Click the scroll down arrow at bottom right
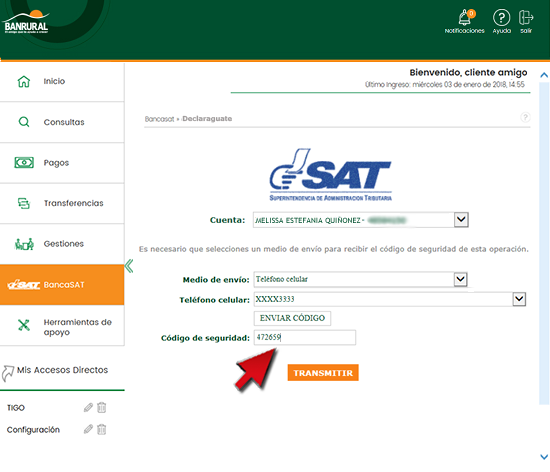Screen dimensions: 550x472 click(544, 457)
